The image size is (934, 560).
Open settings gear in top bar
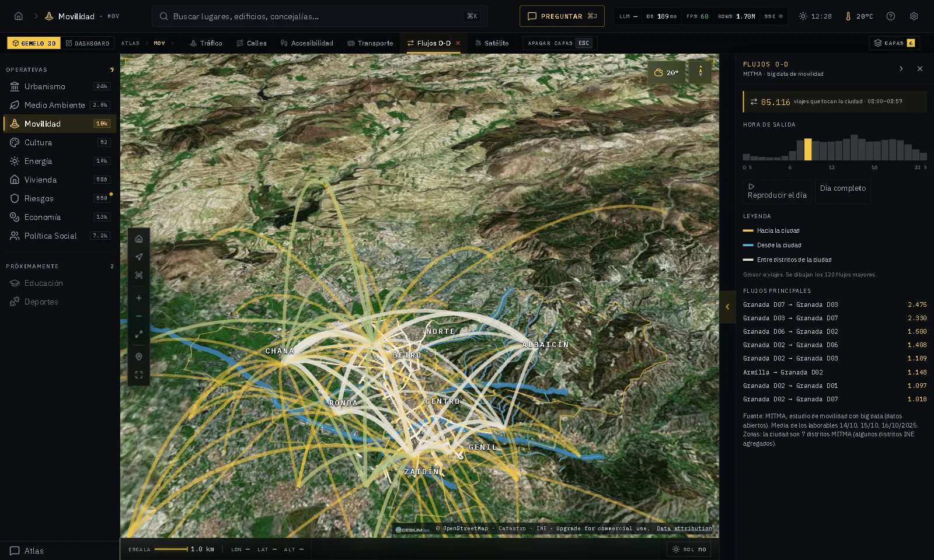tap(914, 16)
